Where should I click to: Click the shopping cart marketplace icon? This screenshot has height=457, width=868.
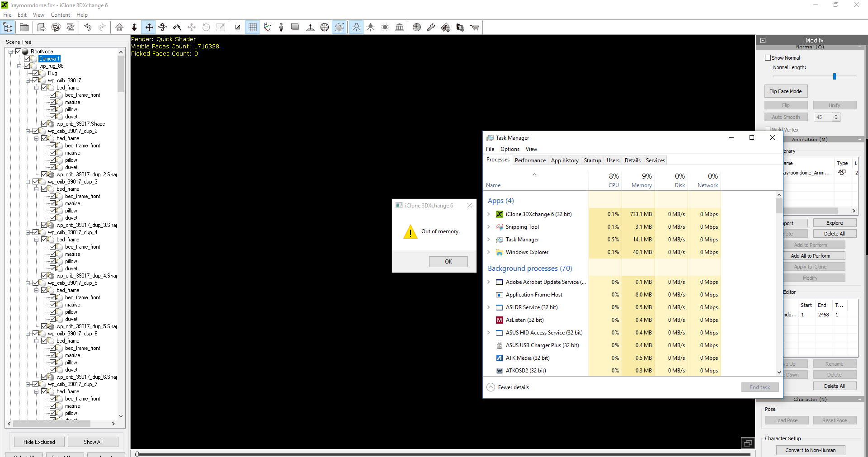475,28
